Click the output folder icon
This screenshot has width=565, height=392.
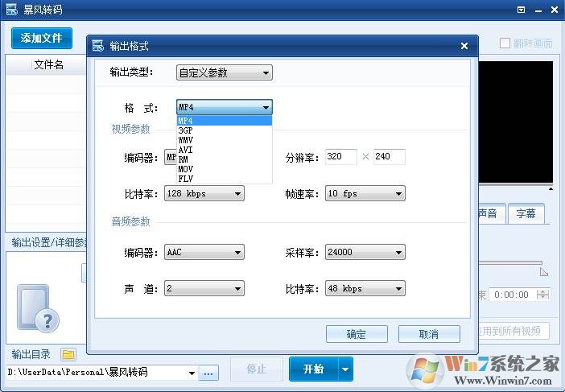click(68, 354)
